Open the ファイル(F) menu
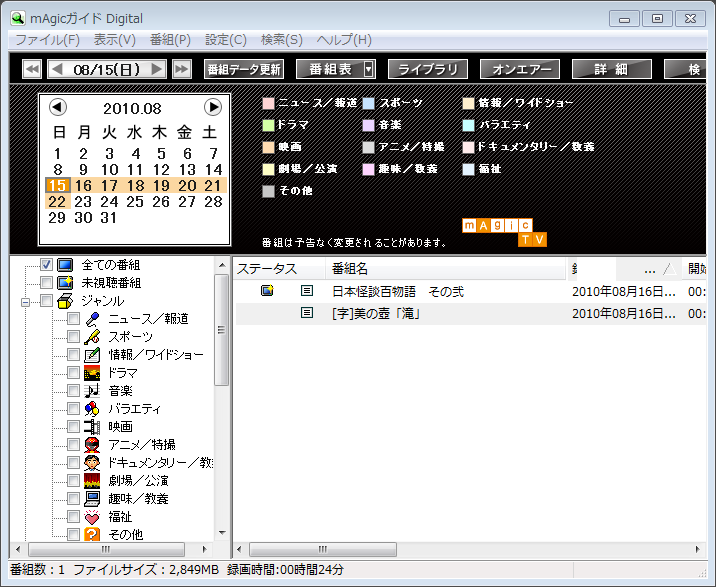 click(47, 40)
